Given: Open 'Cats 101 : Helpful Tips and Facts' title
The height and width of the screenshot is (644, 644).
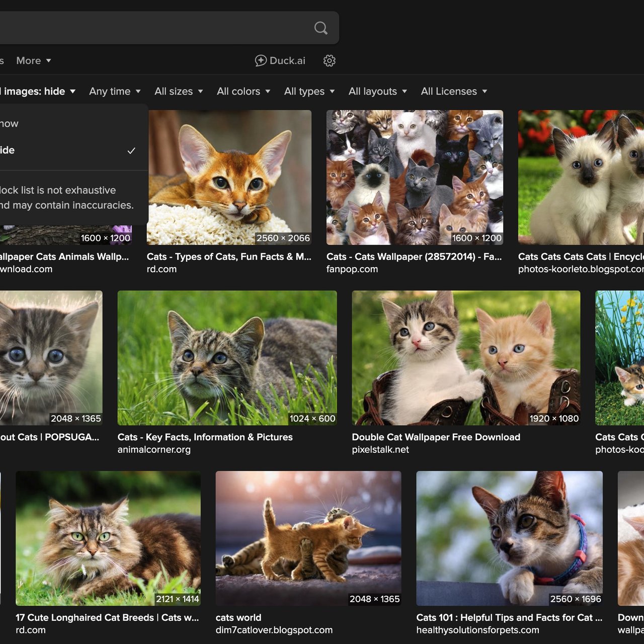Looking at the screenshot, I should (x=509, y=617).
